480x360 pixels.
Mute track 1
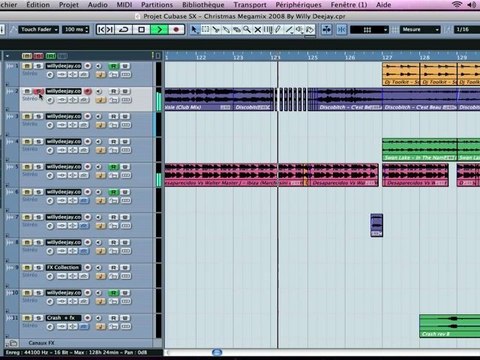(27, 66)
